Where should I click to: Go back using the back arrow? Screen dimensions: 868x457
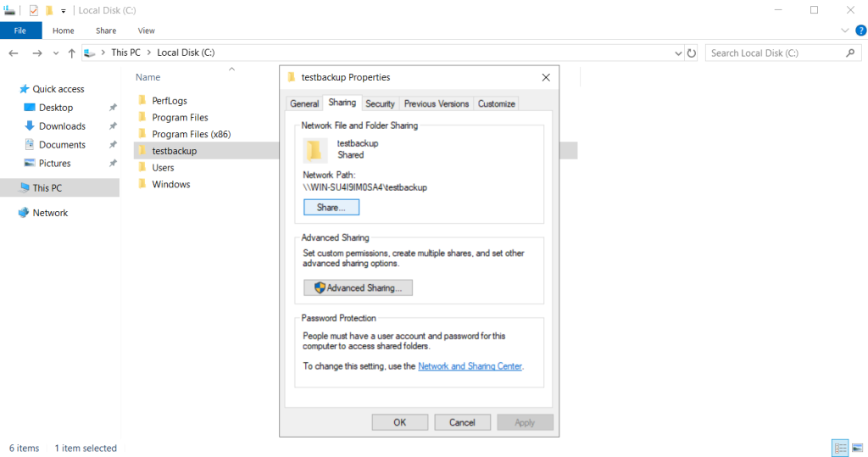(14, 53)
